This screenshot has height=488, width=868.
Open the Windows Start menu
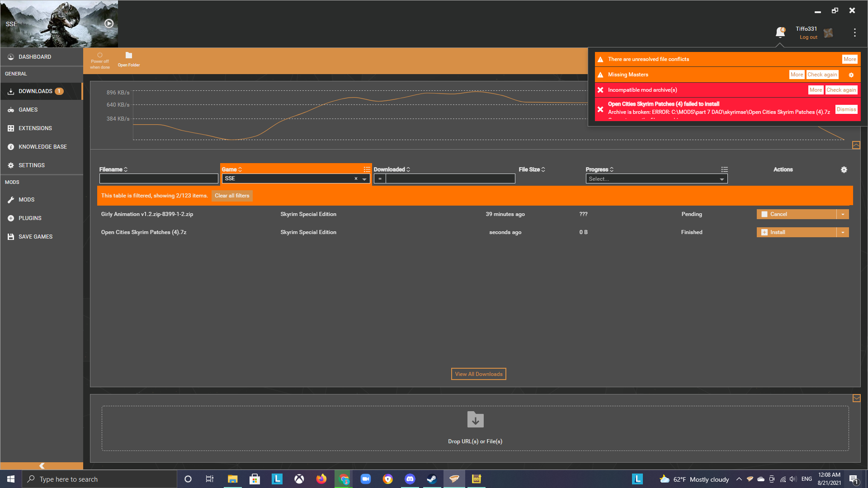point(11,479)
